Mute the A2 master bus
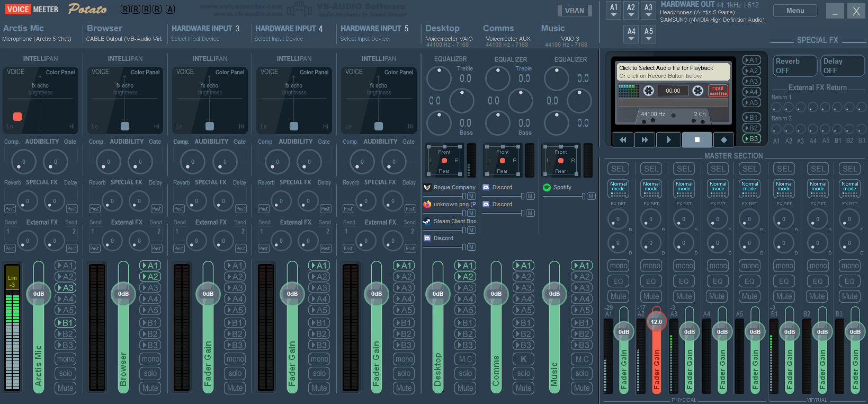The image size is (868, 404). tap(651, 296)
